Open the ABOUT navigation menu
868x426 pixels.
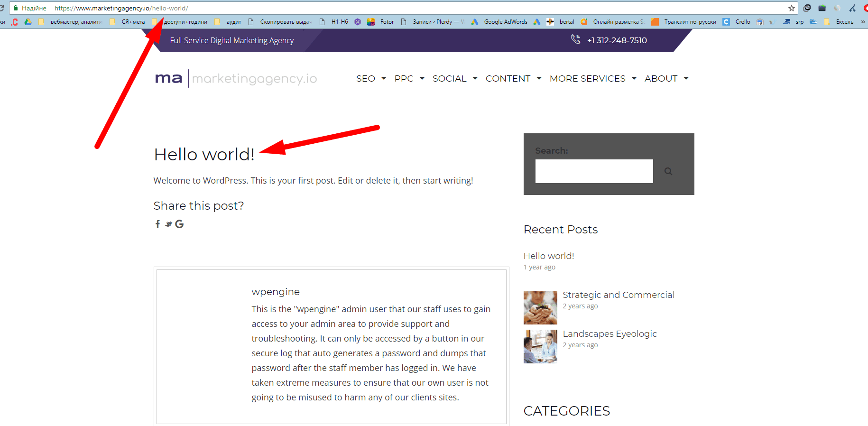666,79
